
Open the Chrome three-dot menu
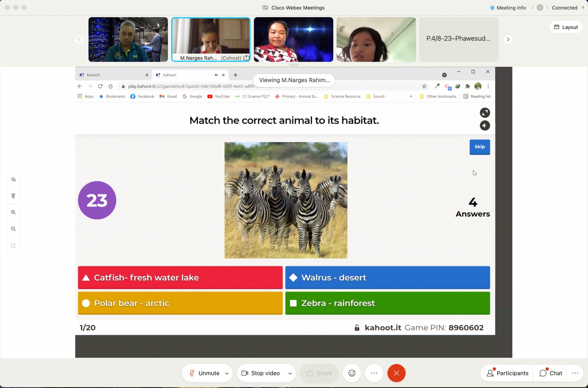point(488,86)
